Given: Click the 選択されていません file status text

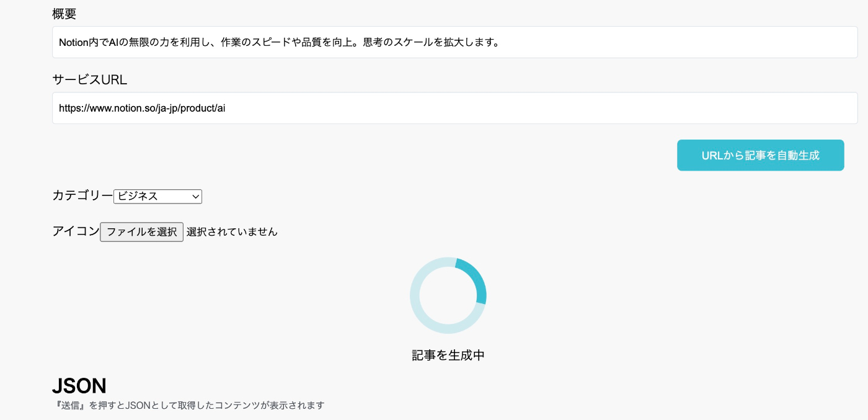Looking at the screenshot, I should (x=232, y=232).
